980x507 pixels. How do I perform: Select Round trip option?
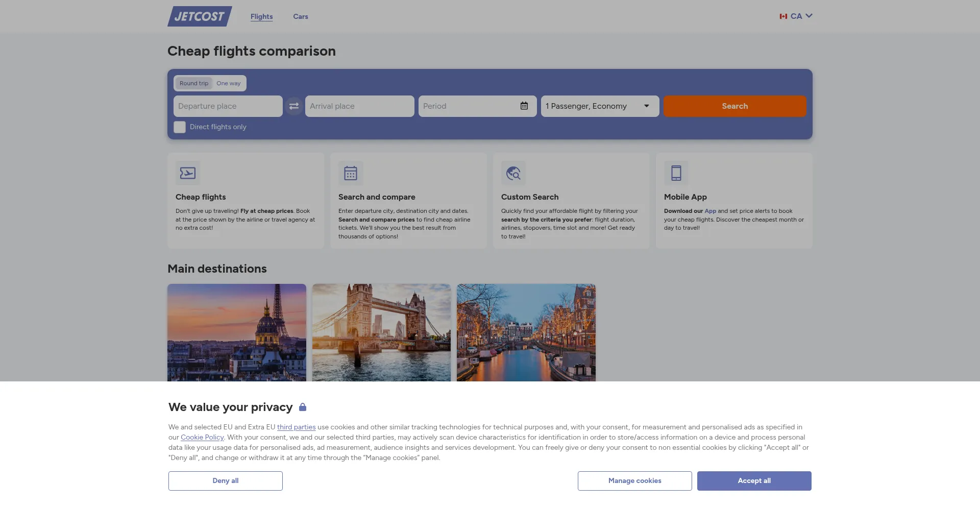click(194, 83)
